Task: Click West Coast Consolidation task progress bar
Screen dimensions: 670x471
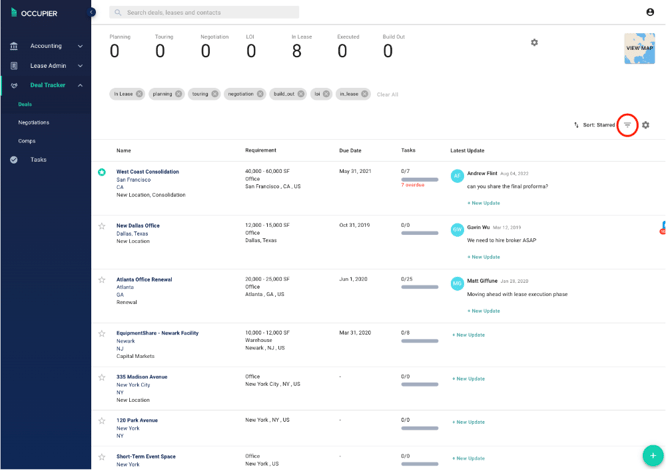Action: coord(420,180)
